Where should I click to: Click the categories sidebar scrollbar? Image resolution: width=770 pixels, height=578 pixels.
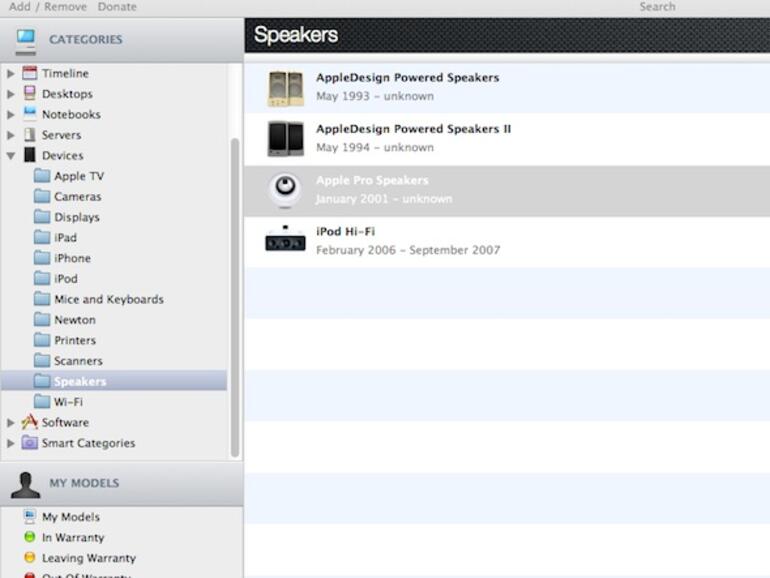[235, 298]
